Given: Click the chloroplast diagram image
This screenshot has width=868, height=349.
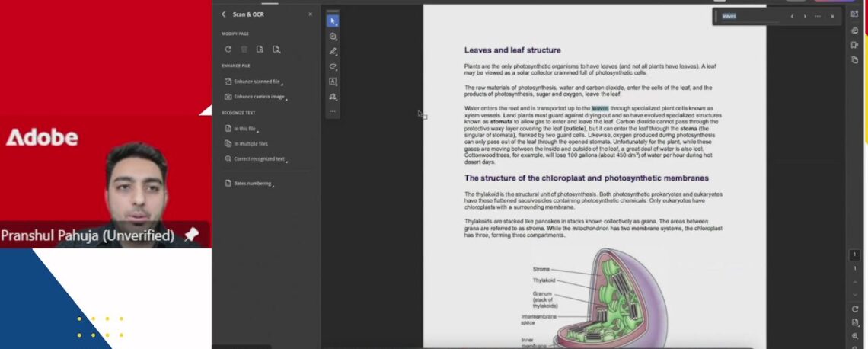Looking at the screenshot, I should pyautogui.click(x=611, y=298).
